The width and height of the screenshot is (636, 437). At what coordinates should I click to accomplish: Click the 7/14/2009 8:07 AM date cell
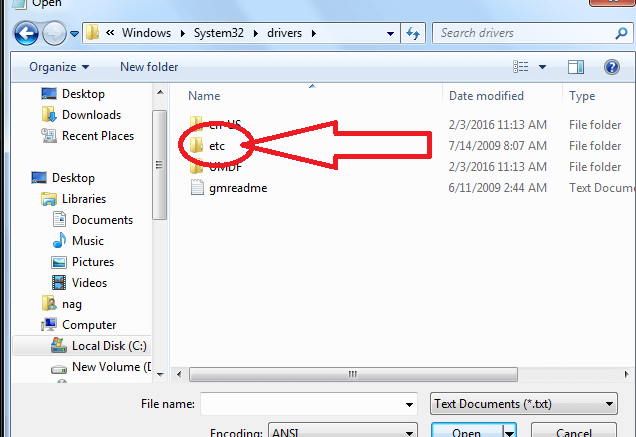click(497, 146)
